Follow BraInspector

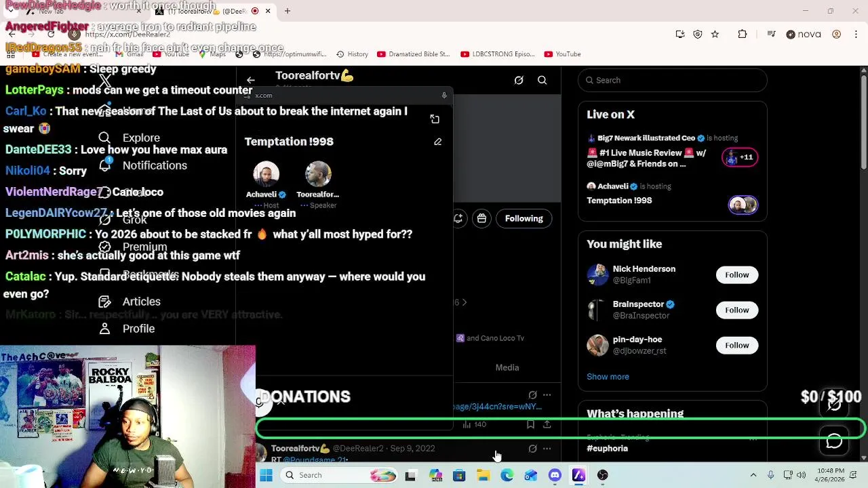737,310
